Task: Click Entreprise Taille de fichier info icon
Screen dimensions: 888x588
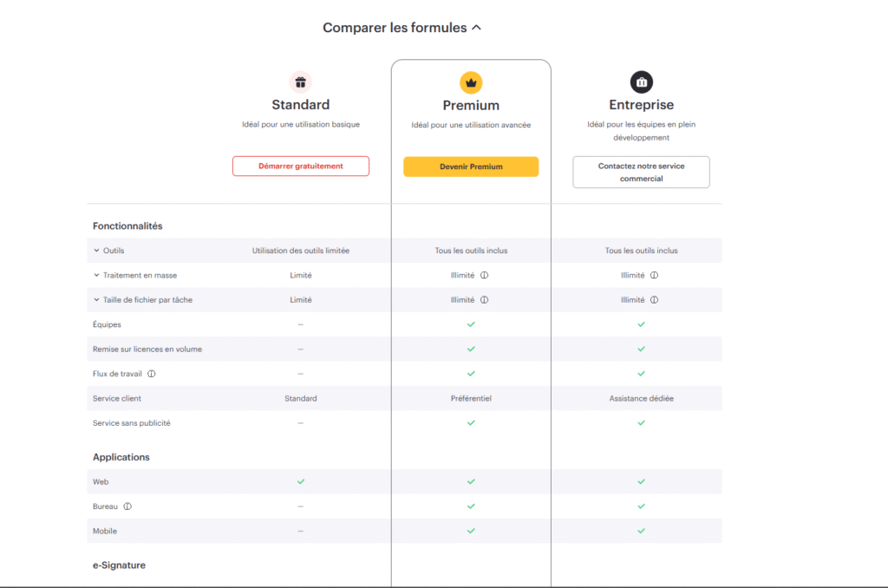Action: pyautogui.click(x=654, y=300)
